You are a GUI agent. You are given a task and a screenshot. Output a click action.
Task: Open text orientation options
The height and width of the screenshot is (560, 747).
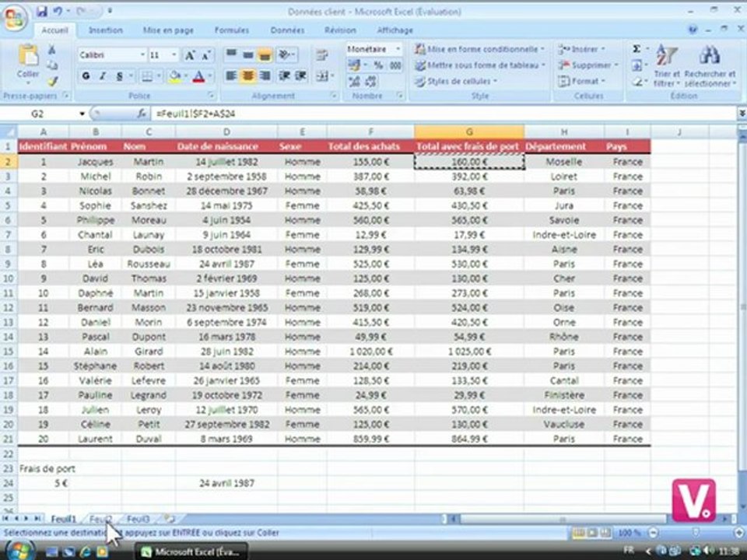tap(286, 54)
